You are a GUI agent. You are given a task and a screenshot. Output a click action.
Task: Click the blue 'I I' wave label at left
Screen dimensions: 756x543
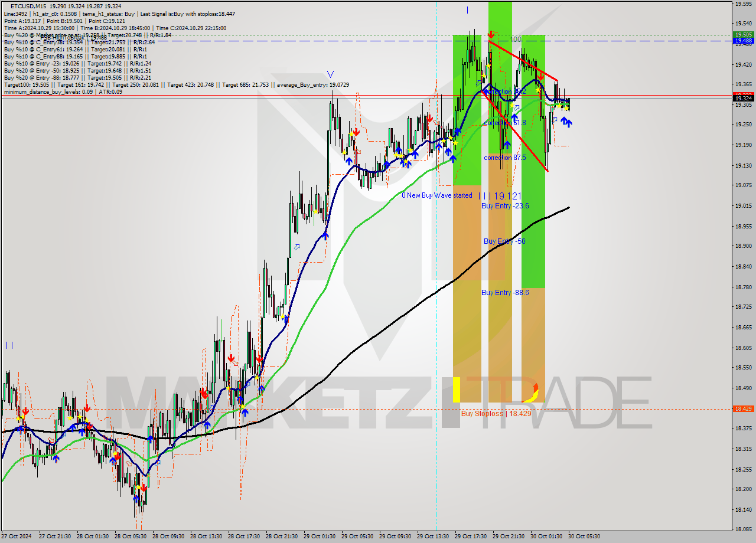pos(10,345)
